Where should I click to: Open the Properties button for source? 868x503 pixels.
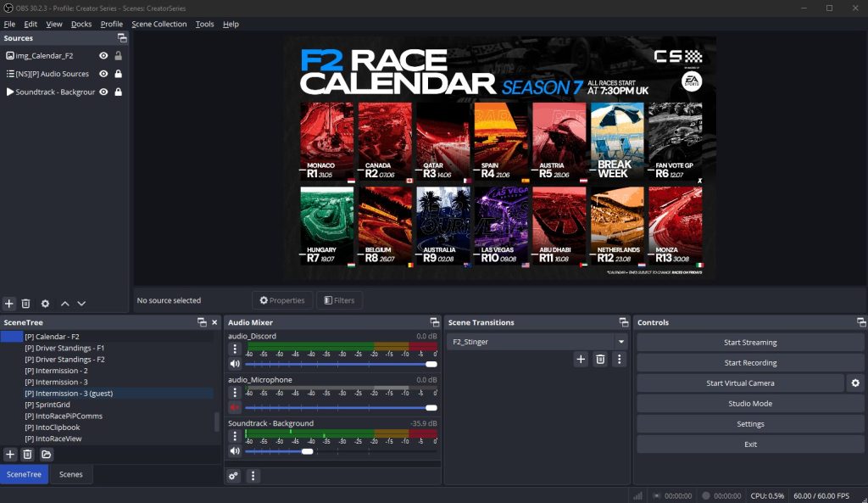pos(282,300)
